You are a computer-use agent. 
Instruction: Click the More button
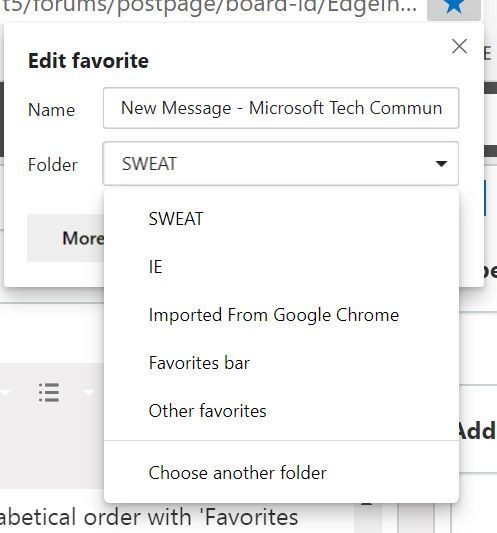click(66, 238)
